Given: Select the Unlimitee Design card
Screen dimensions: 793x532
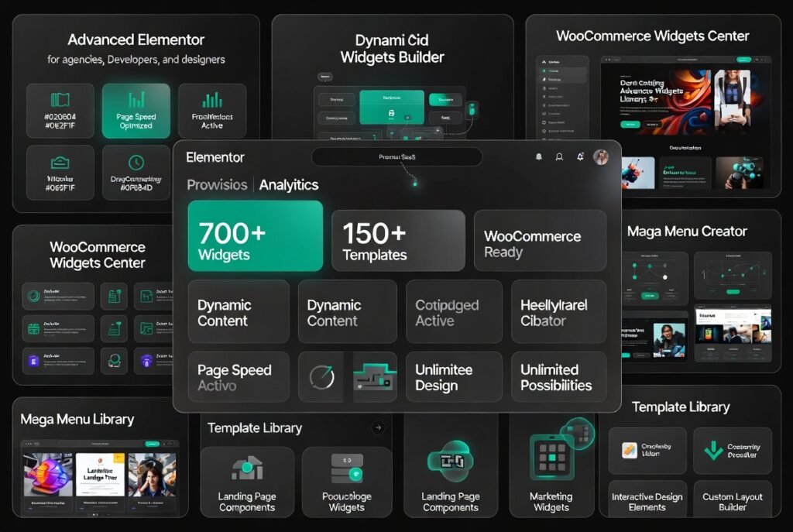Looking at the screenshot, I should click(x=454, y=377).
